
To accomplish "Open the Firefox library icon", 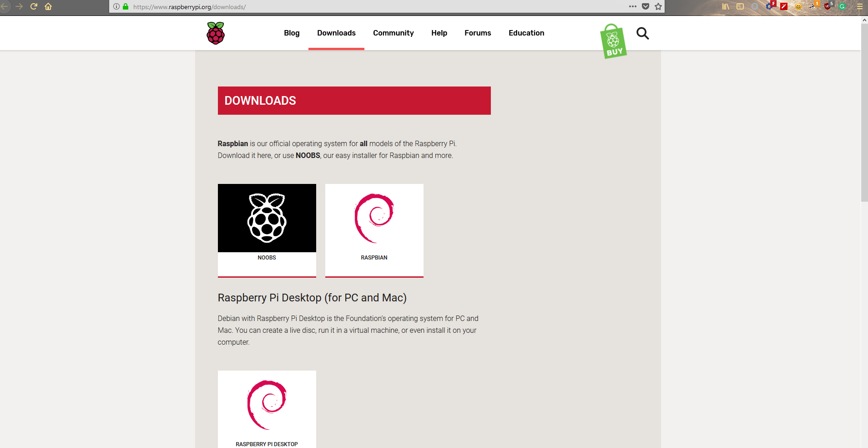I will pos(726,6).
